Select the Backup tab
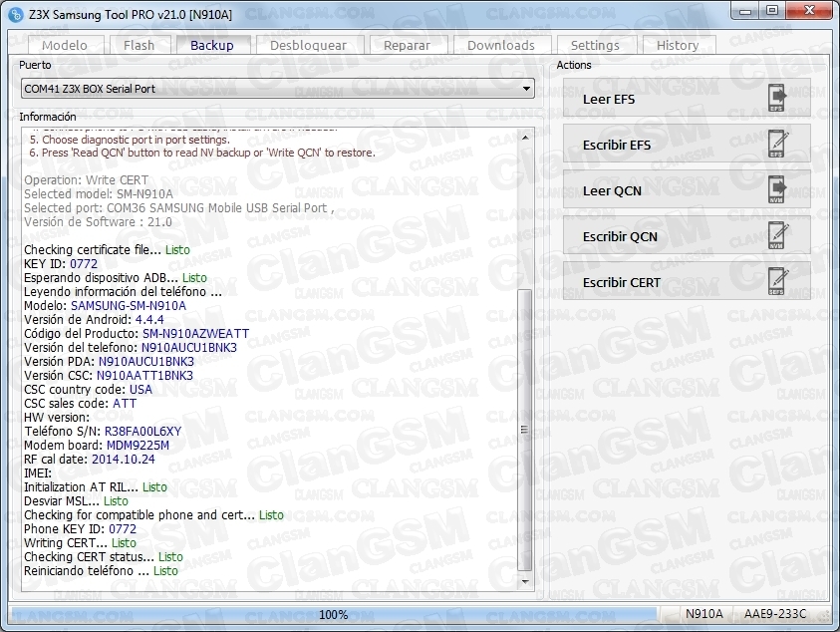840x632 pixels. (x=213, y=45)
